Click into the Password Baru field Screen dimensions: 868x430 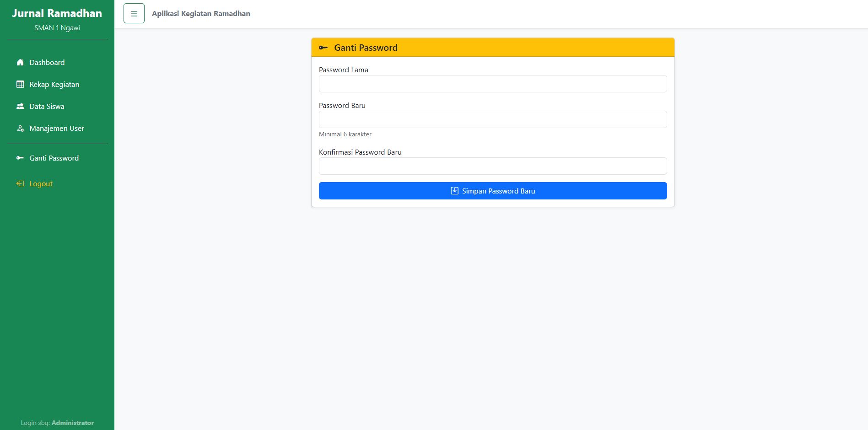[x=493, y=119]
